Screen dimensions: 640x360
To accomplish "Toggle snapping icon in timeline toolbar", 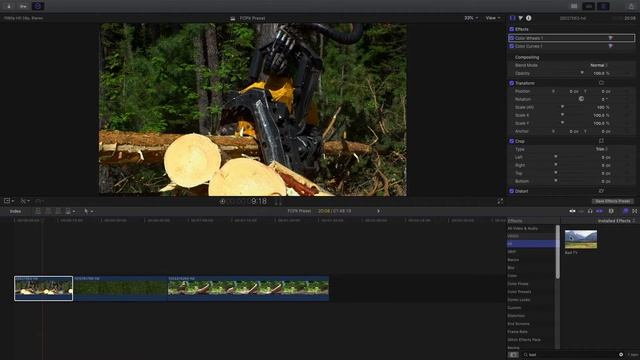I will click(x=599, y=211).
